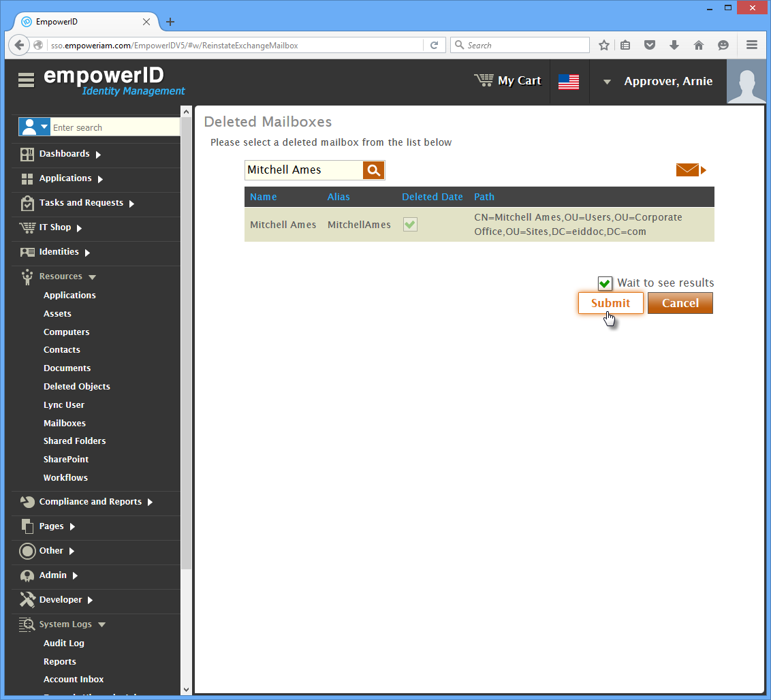Click the US flag language icon
The image size is (771, 700).
click(568, 82)
